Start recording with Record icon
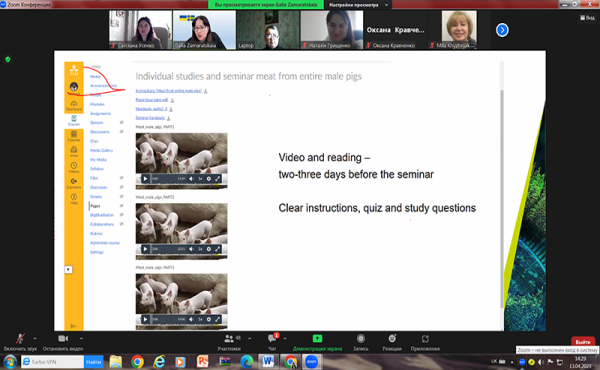 [360, 339]
